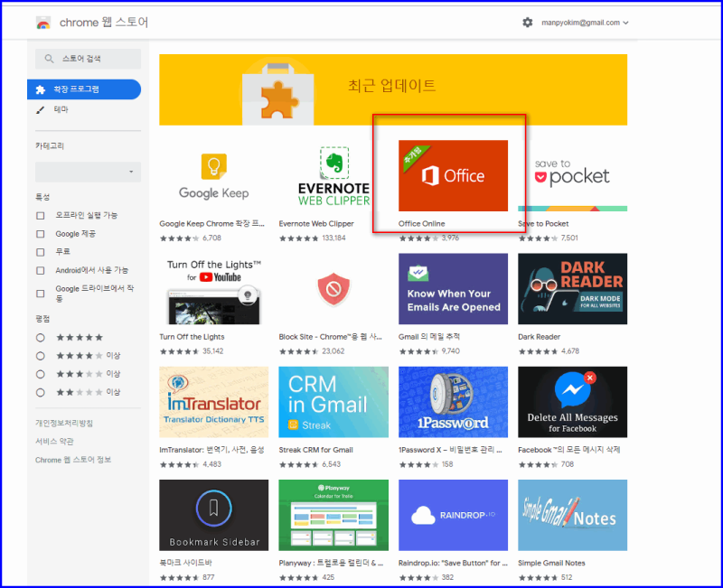This screenshot has height=588, width=723.
Task: Open the Evernote Web Clipper tile
Action: [x=333, y=175]
